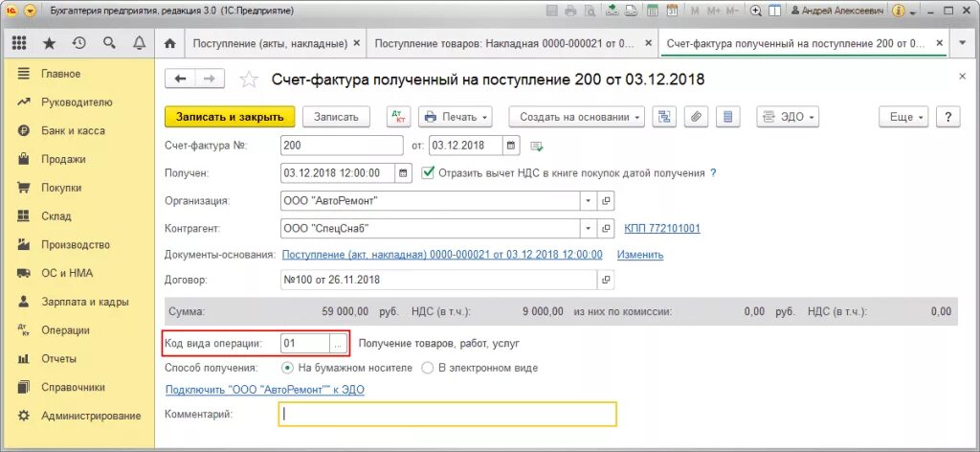980x452 pixels.
Task: Open the Еще dropdown menu
Action: tap(903, 117)
